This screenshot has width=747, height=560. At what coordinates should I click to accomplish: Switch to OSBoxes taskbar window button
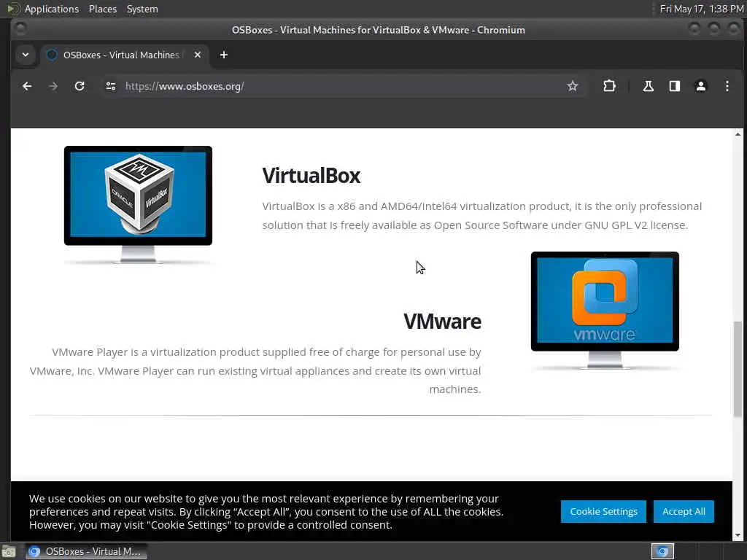[86, 551]
